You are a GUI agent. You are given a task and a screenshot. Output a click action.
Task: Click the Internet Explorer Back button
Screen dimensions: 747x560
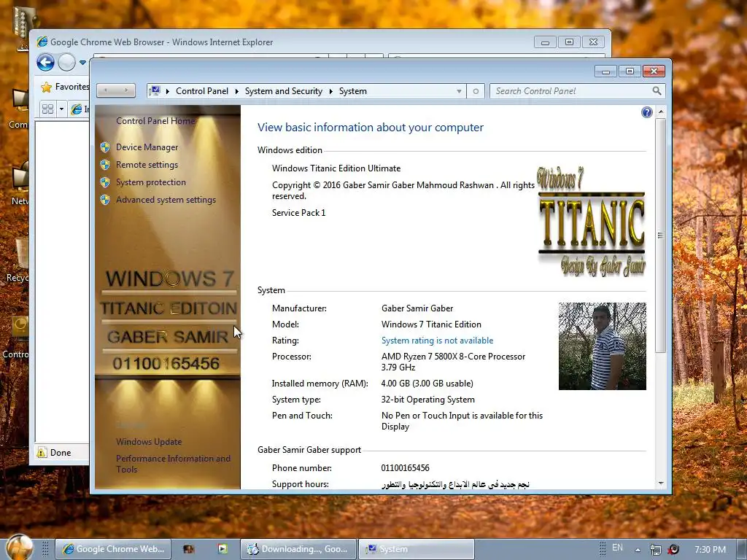[x=46, y=63]
